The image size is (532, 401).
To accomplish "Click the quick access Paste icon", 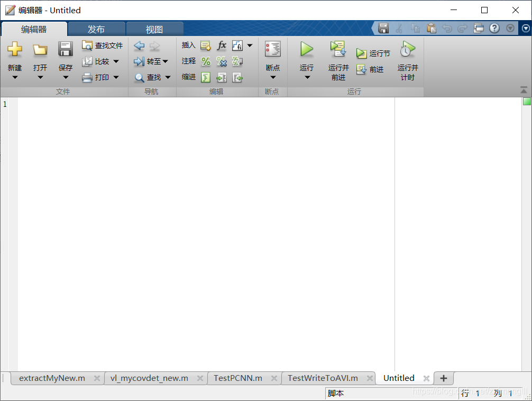I will pos(432,28).
